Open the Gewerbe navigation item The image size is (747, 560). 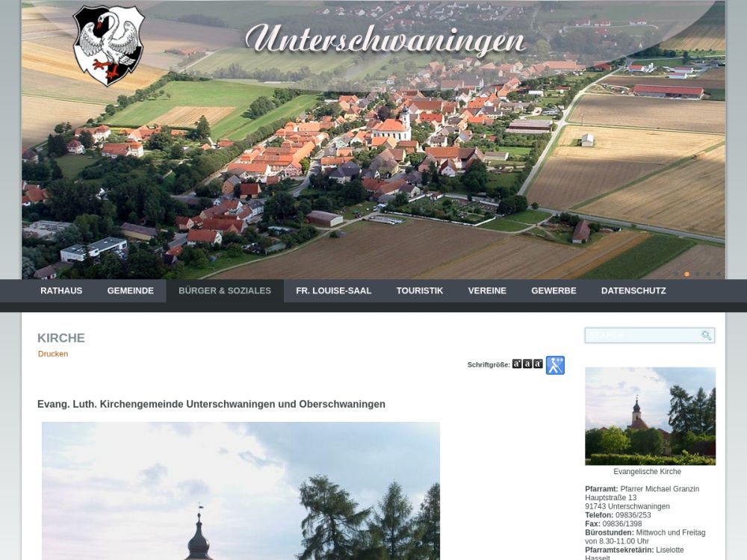click(x=554, y=290)
